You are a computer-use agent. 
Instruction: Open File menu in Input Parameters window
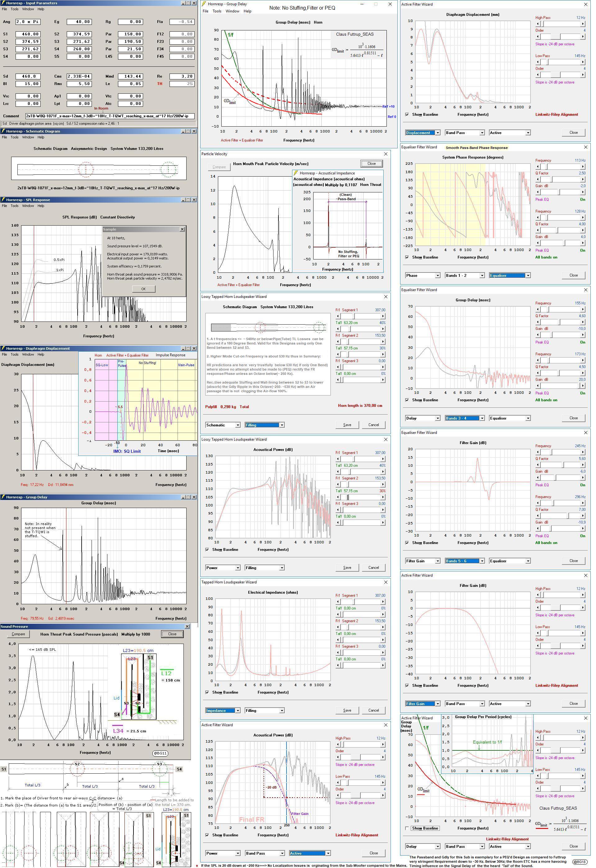click(4, 9)
